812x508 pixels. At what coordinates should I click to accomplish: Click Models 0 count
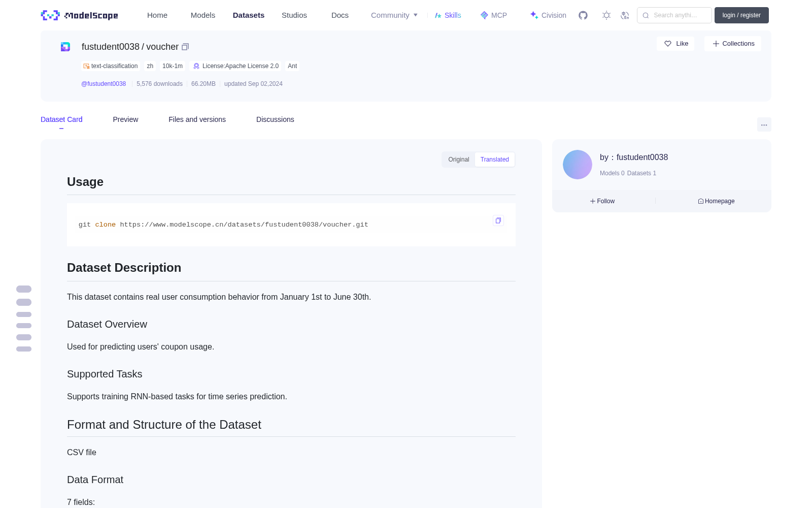612,173
